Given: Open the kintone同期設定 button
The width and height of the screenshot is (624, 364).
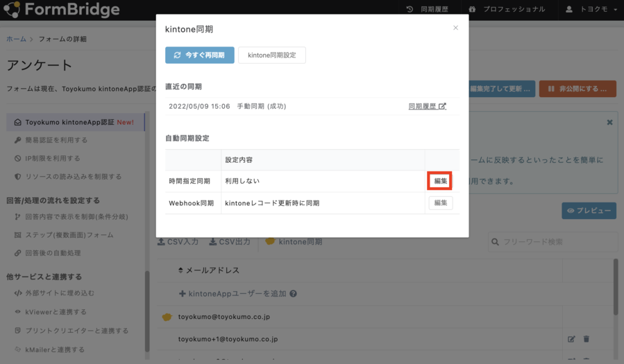Looking at the screenshot, I should 272,55.
